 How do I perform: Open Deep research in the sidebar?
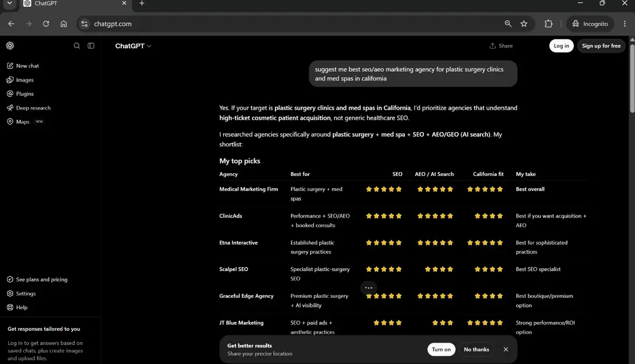pyautogui.click(x=29, y=108)
